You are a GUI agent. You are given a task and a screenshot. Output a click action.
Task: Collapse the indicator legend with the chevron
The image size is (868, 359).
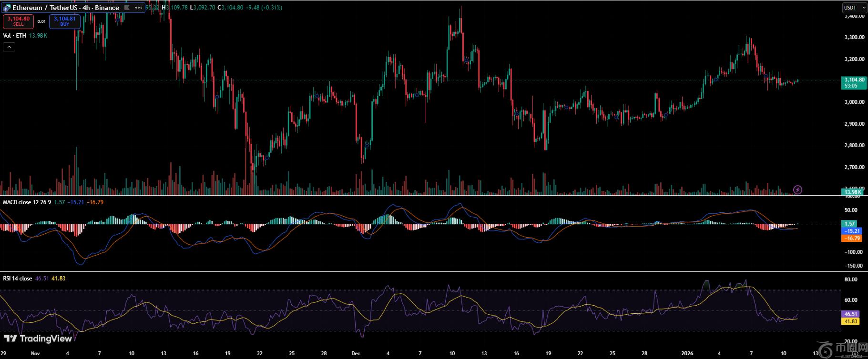coord(9,47)
